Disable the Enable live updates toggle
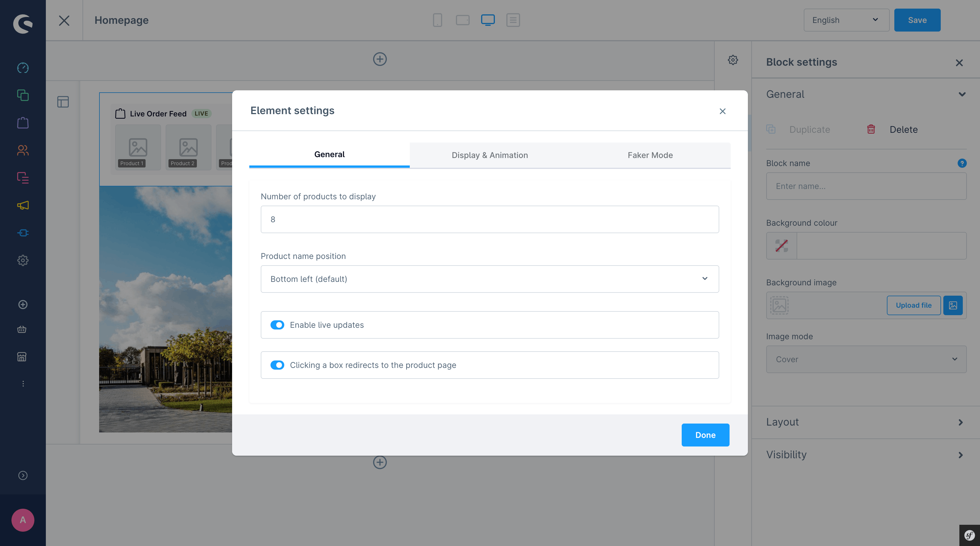 point(277,325)
